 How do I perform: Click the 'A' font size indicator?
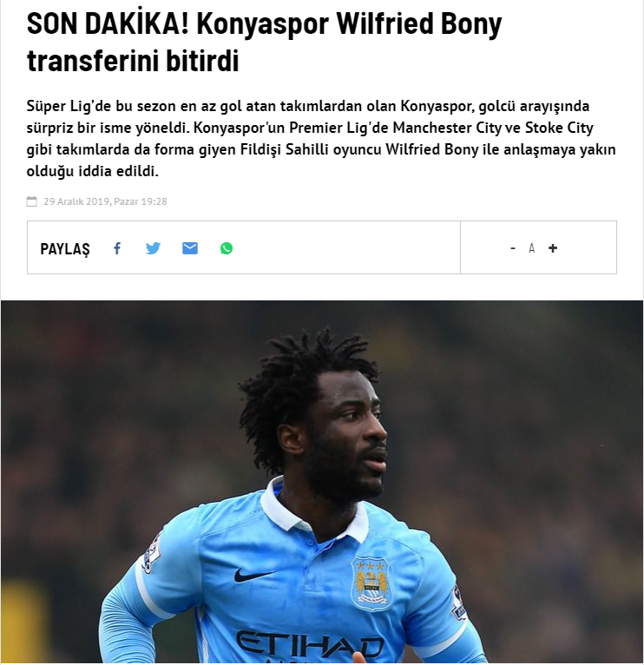pyautogui.click(x=532, y=248)
